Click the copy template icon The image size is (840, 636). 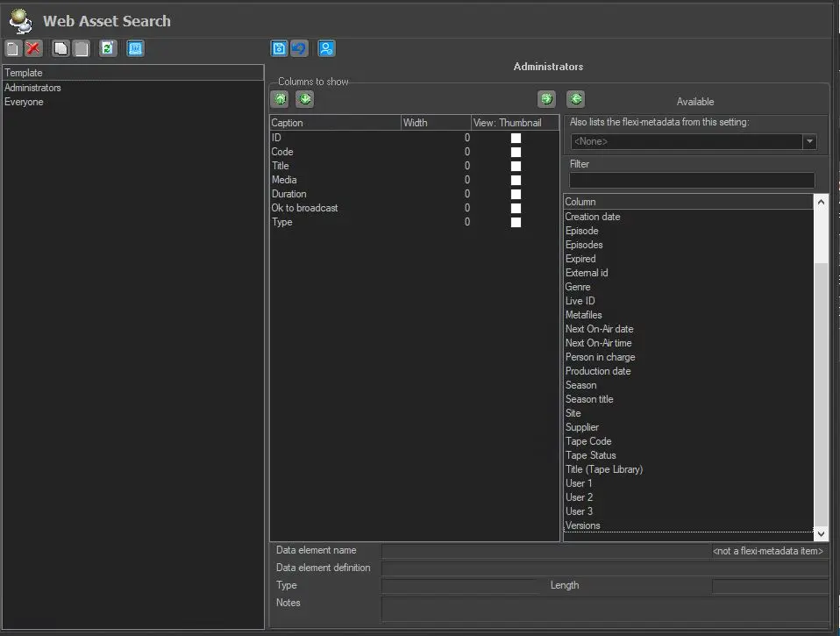(60, 48)
